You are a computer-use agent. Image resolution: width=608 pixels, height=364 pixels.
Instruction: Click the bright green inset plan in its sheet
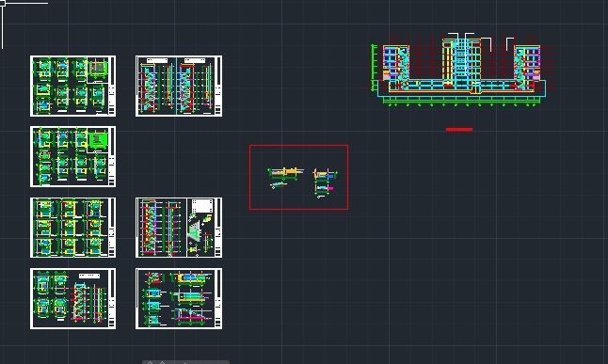(98, 139)
